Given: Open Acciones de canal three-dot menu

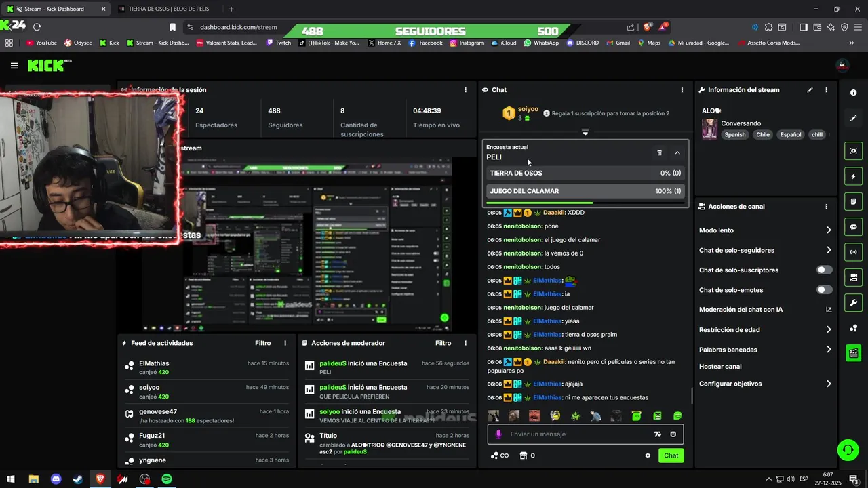Looking at the screenshot, I should tap(826, 207).
